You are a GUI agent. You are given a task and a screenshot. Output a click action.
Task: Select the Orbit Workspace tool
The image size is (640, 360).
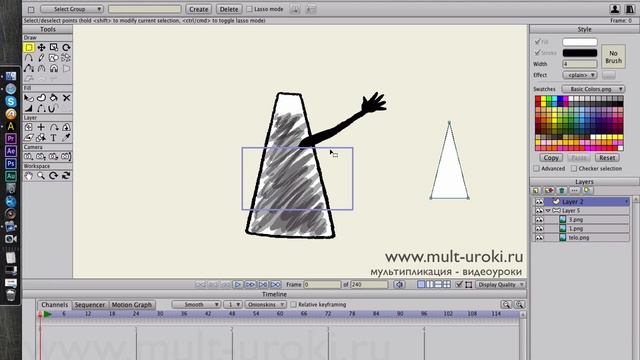(66, 176)
